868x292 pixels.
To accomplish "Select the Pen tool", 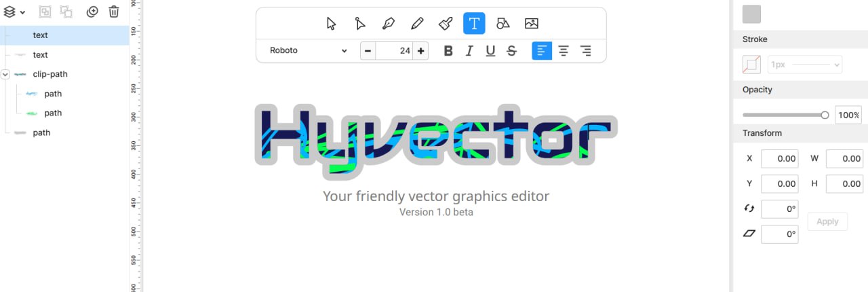I will click(389, 24).
